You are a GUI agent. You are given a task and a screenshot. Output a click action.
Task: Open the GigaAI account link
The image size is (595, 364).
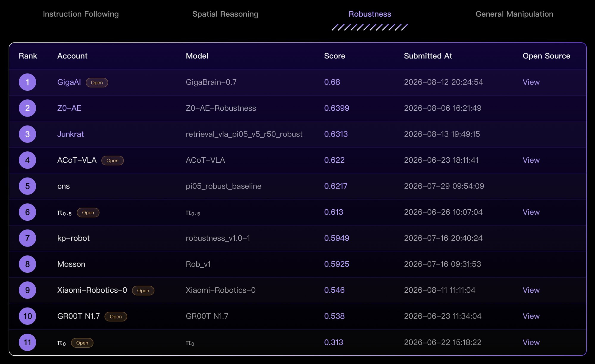click(69, 82)
